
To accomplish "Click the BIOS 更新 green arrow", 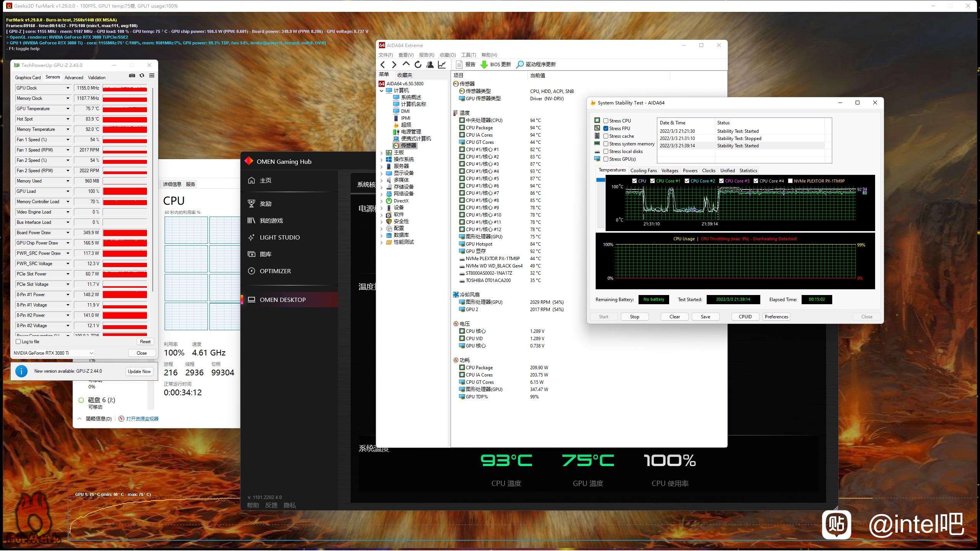I will [x=484, y=64].
